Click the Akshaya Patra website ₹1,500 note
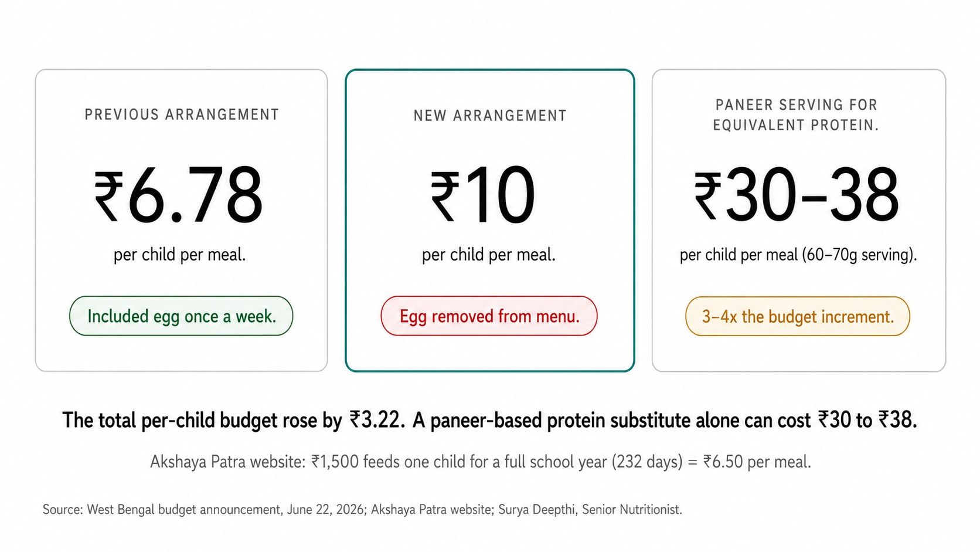980x552 pixels. tap(481, 462)
